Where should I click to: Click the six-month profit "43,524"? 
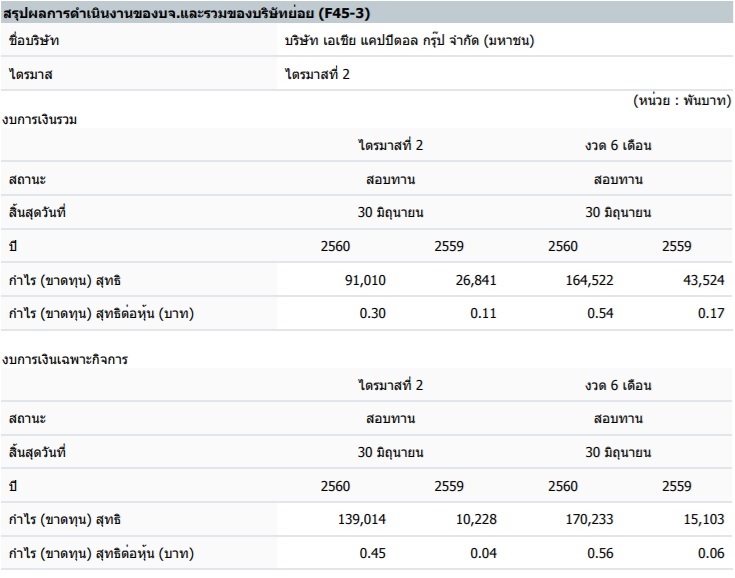click(x=704, y=280)
